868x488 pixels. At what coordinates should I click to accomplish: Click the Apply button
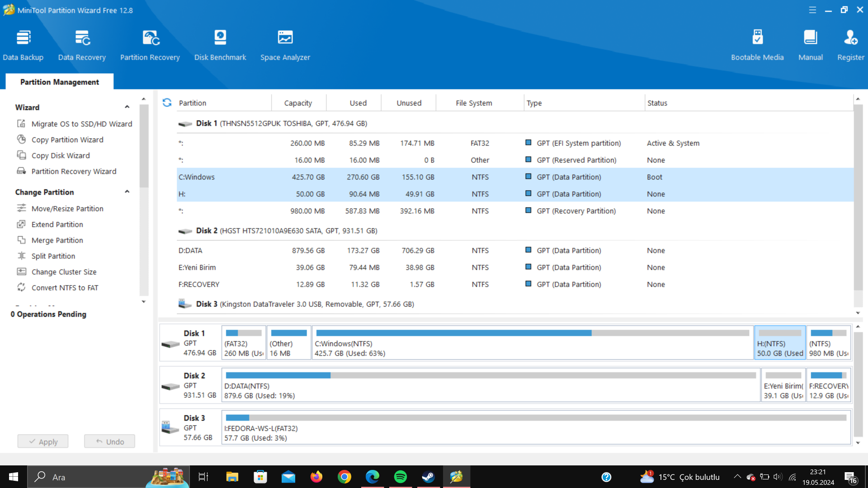click(43, 441)
